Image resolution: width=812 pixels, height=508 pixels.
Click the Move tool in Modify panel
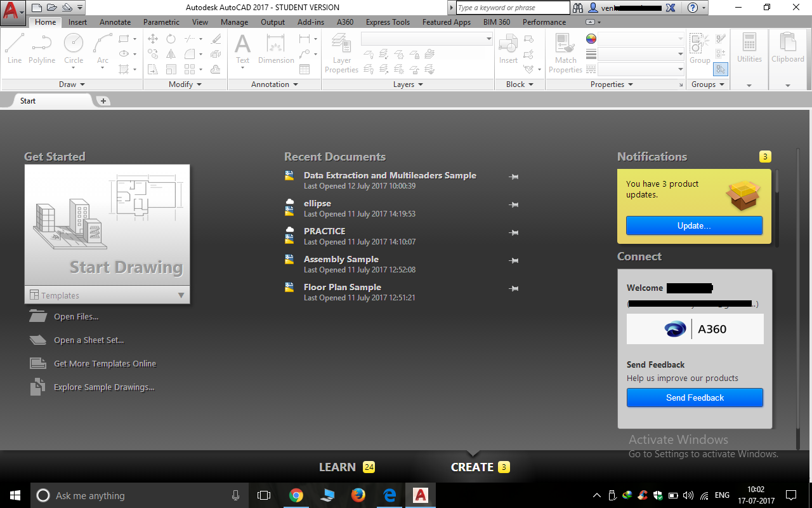click(153, 39)
